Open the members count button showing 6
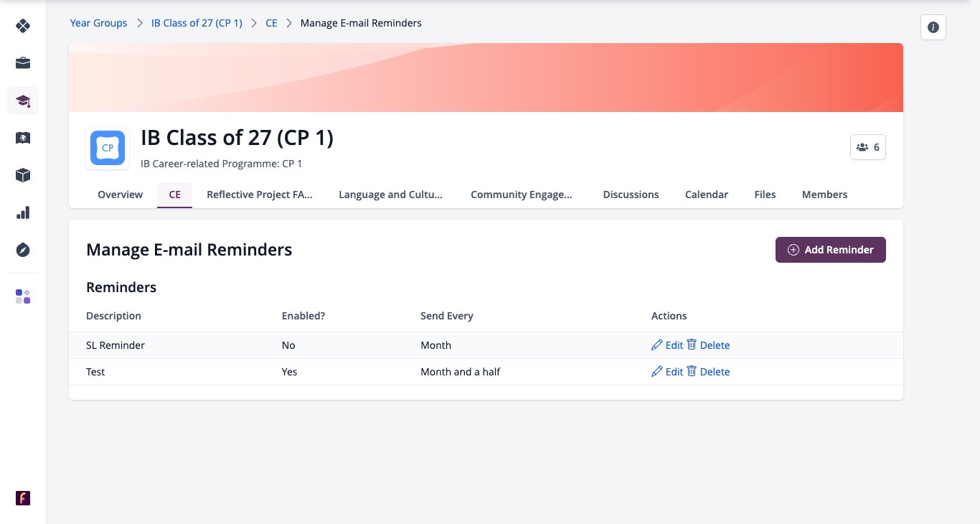The height and width of the screenshot is (524, 980). (x=867, y=147)
